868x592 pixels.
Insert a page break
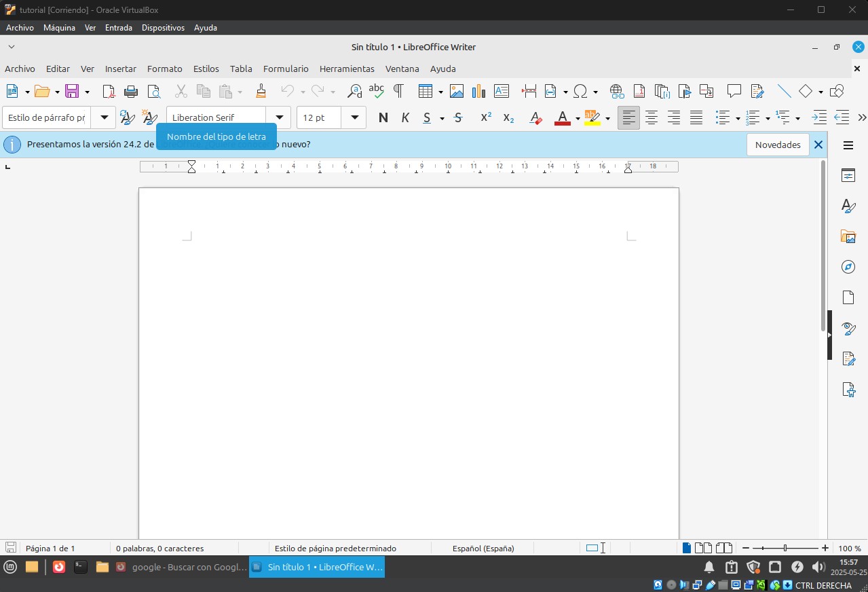tap(529, 91)
